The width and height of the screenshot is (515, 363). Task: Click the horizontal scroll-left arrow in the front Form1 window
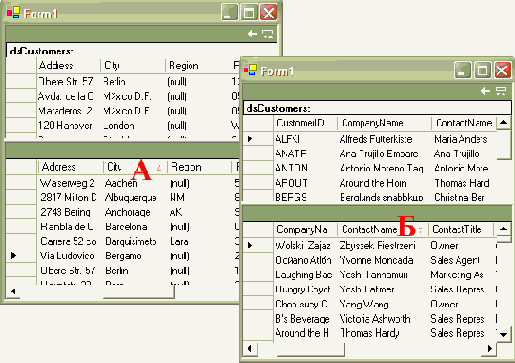coord(250,349)
